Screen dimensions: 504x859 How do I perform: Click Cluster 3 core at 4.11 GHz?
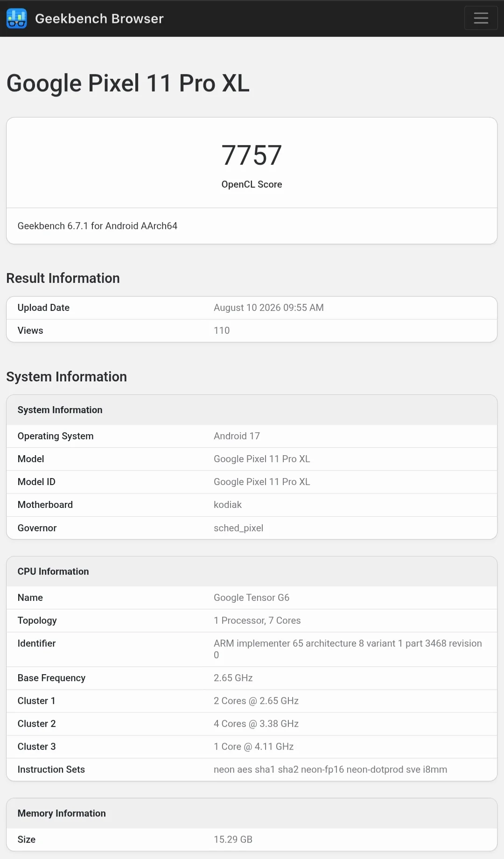254,746
